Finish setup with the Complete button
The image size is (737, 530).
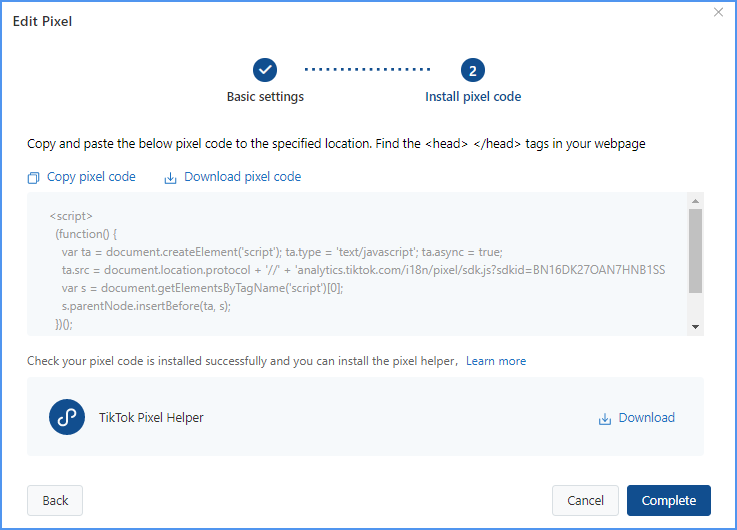click(668, 500)
